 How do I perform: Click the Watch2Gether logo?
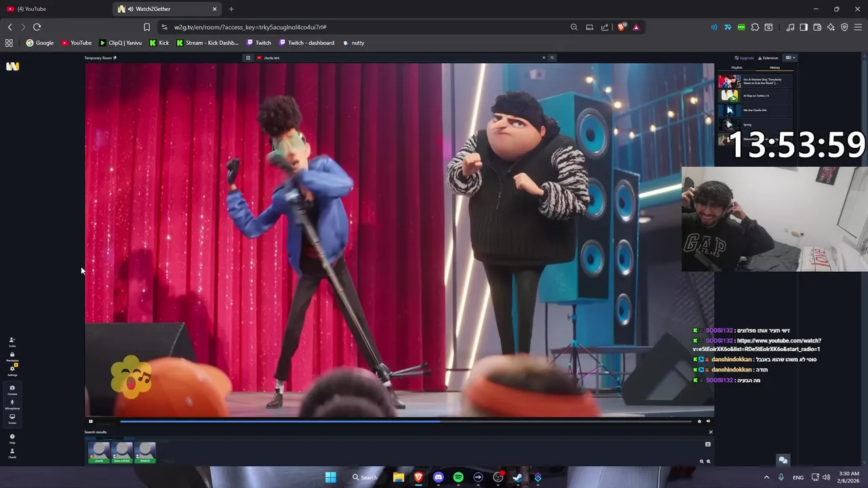[x=12, y=66]
